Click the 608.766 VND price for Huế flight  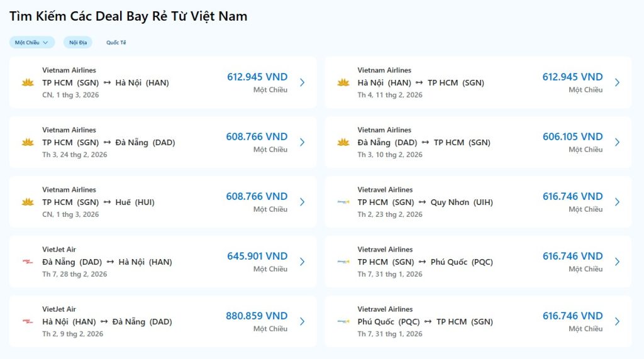click(x=257, y=196)
